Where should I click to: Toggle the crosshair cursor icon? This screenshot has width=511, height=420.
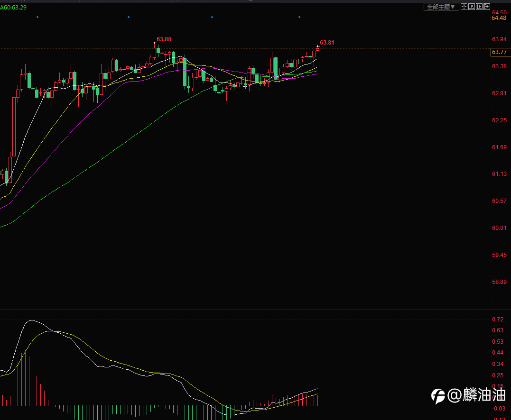tap(464, 7)
